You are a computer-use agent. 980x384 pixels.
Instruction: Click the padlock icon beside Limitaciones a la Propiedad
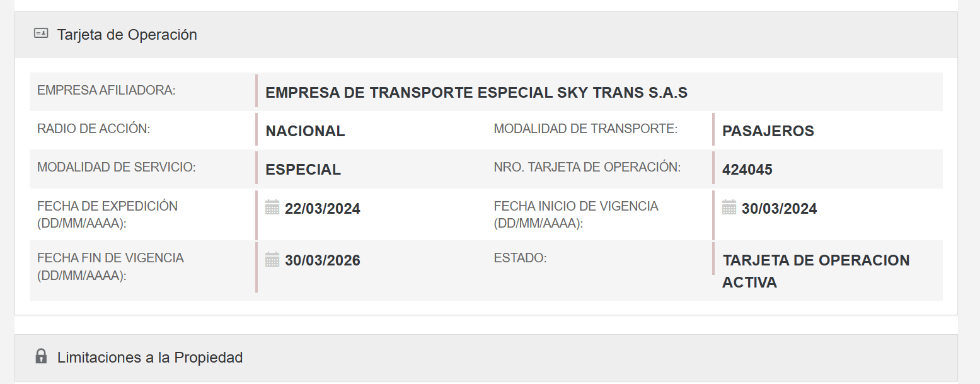41,356
